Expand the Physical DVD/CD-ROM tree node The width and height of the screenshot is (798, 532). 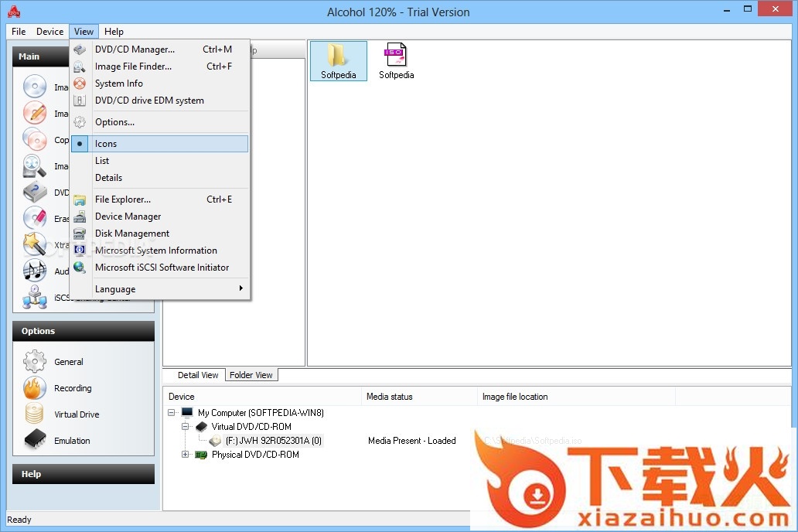(x=186, y=454)
